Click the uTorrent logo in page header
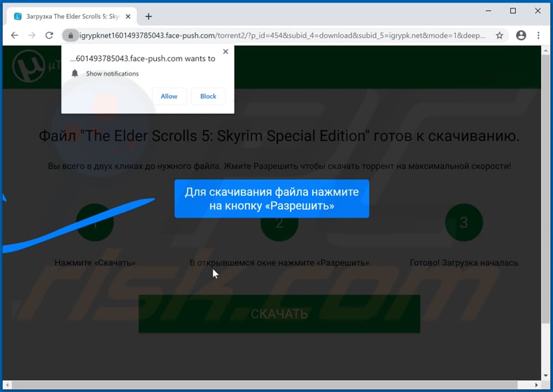Viewport: 553px width, 392px height. [x=29, y=66]
